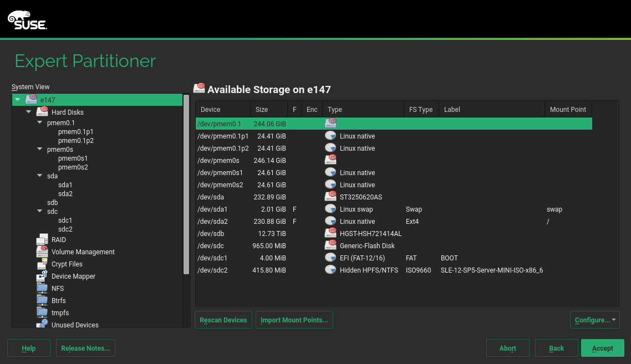The height and width of the screenshot is (364, 631).
Task: Collapse the pmem0s disk node
Action: coord(40,150)
